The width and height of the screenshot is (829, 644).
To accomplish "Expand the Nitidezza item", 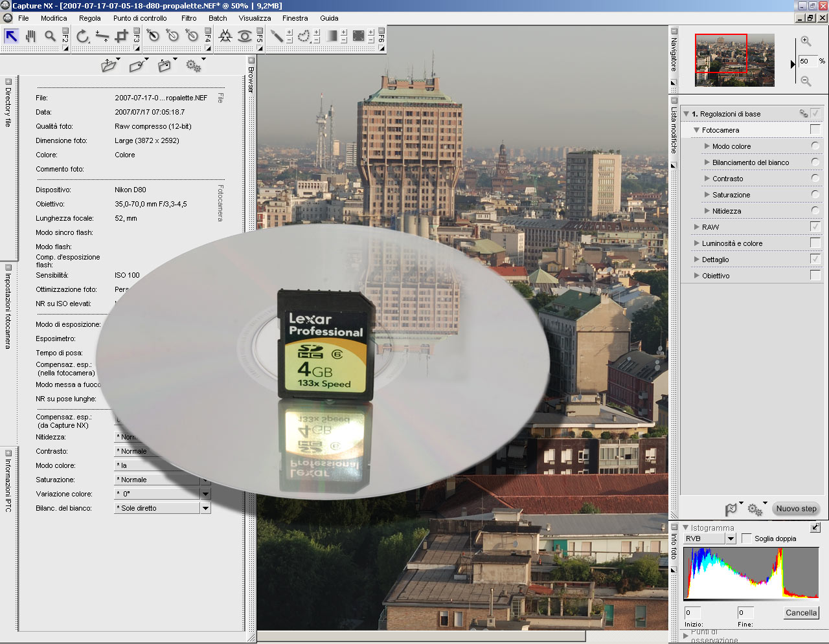I will (707, 211).
